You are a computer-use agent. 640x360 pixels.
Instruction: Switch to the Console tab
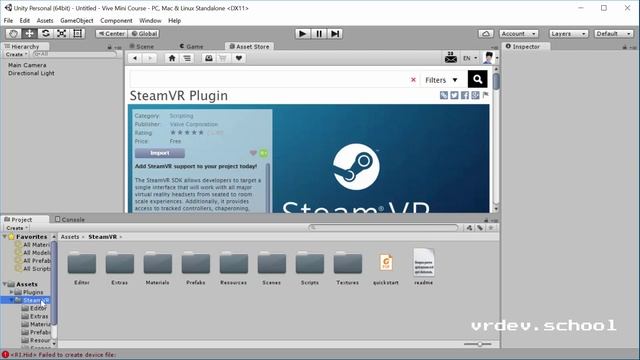70,220
